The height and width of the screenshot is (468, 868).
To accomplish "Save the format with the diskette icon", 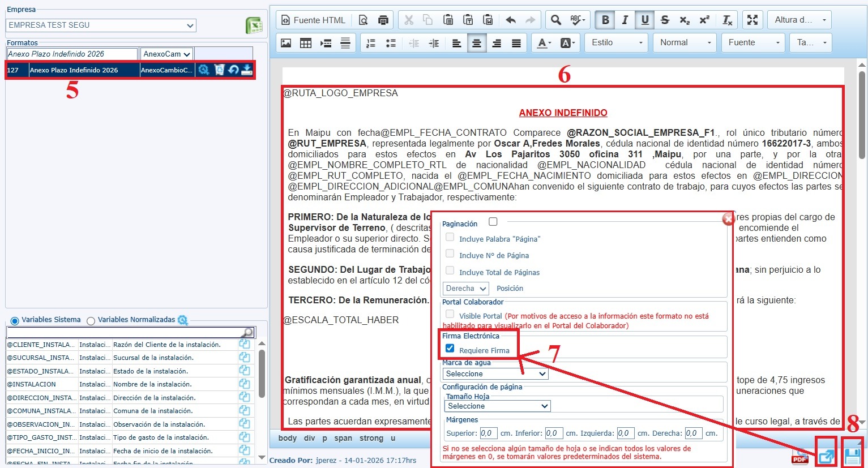I will click(852, 456).
